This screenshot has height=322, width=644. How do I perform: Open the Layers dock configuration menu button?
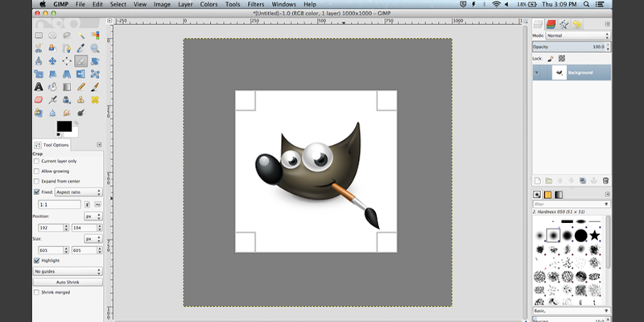coord(608,24)
